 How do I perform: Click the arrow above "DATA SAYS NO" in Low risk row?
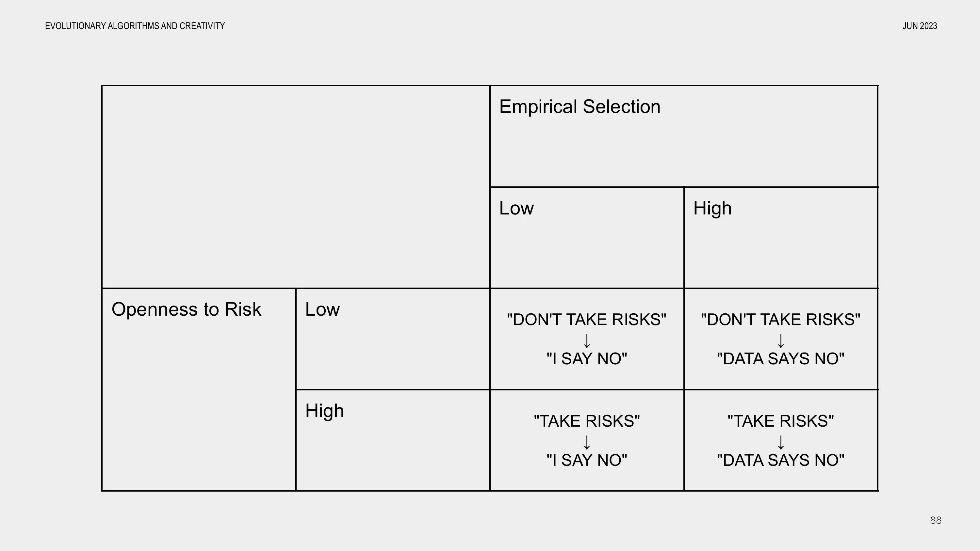[x=781, y=341]
